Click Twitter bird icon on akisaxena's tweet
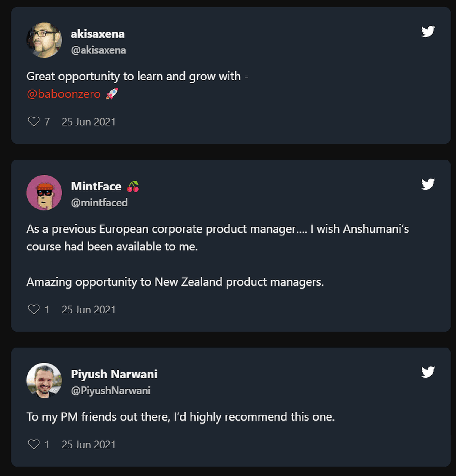 pyautogui.click(x=428, y=31)
